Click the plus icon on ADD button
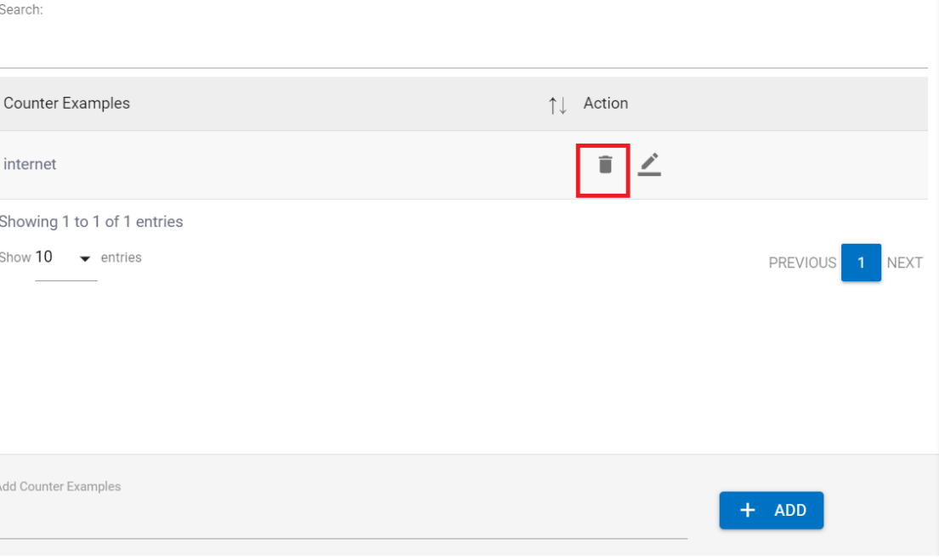This screenshot has width=939, height=560. (748, 510)
